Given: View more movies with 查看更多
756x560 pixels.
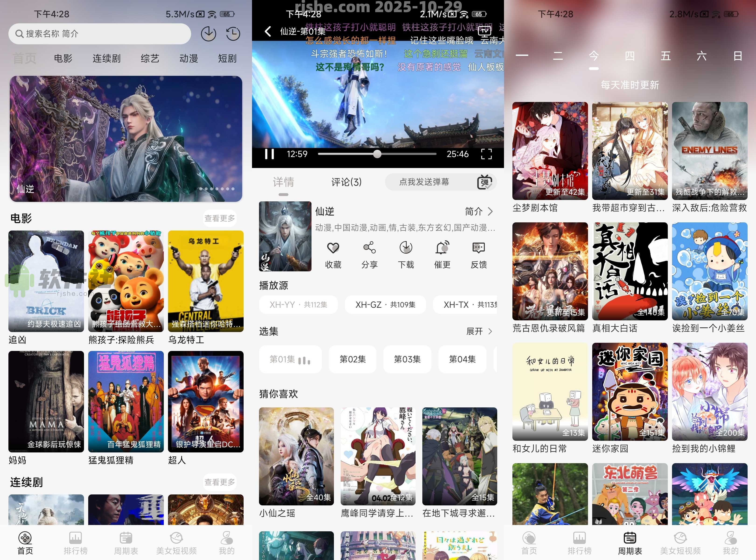Looking at the screenshot, I should (x=219, y=218).
